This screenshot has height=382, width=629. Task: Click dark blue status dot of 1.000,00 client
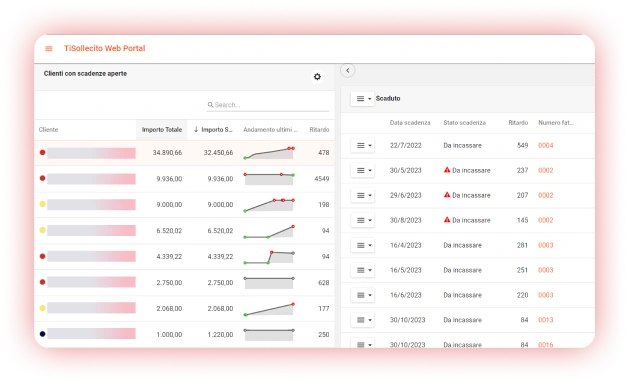click(43, 334)
